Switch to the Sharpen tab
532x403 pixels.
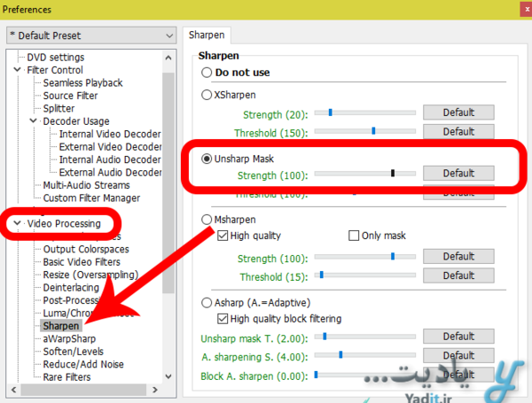(x=207, y=35)
